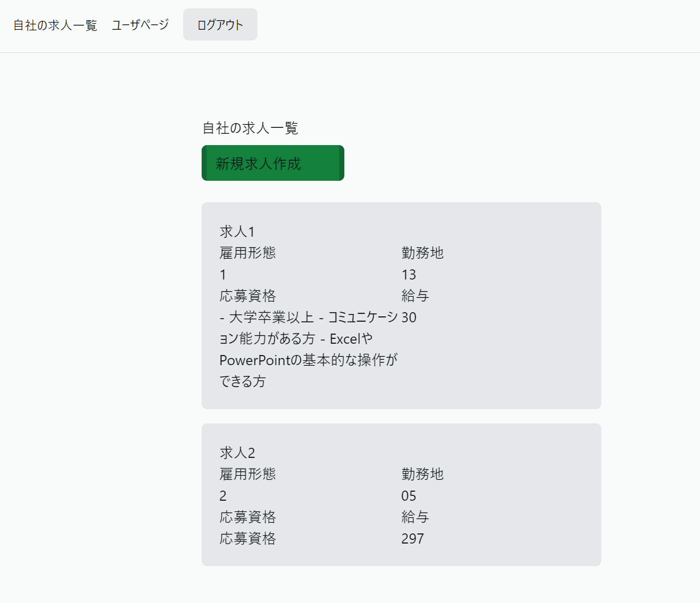Click 雇用形態 label in 求人2 card
The width and height of the screenshot is (700, 603).
pos(247,474)
